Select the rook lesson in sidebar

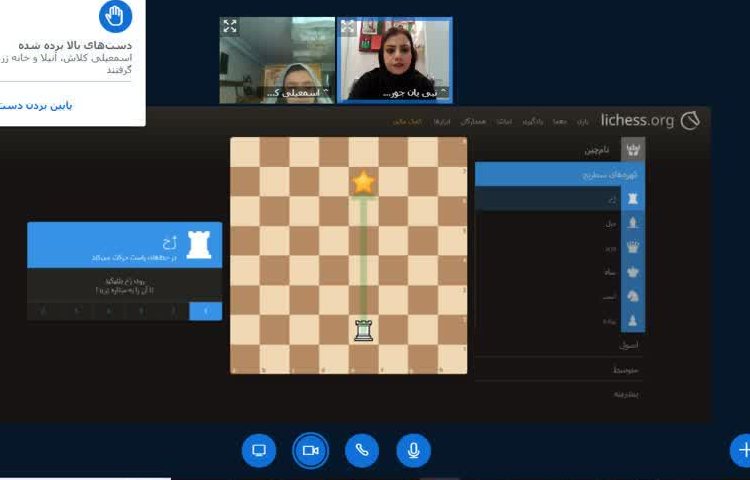(x=632, y=198)
